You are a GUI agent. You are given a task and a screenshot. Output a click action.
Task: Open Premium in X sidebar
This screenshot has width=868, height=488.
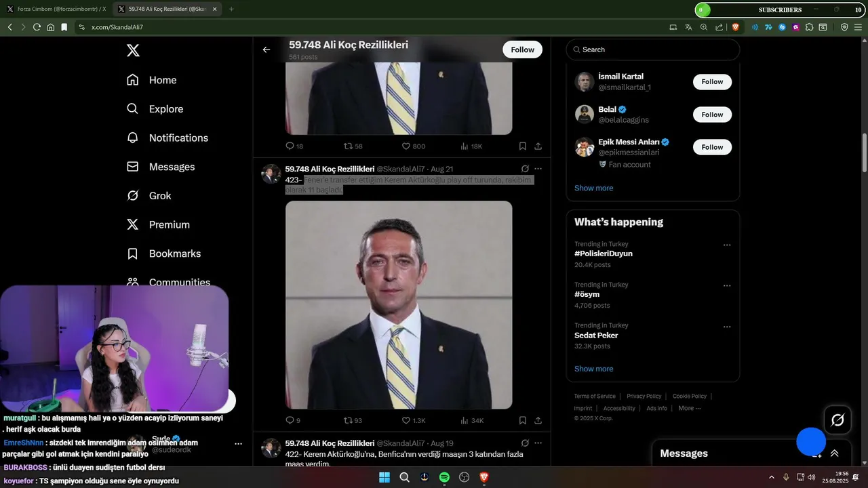pyautogui.click(x=159, y=224)
